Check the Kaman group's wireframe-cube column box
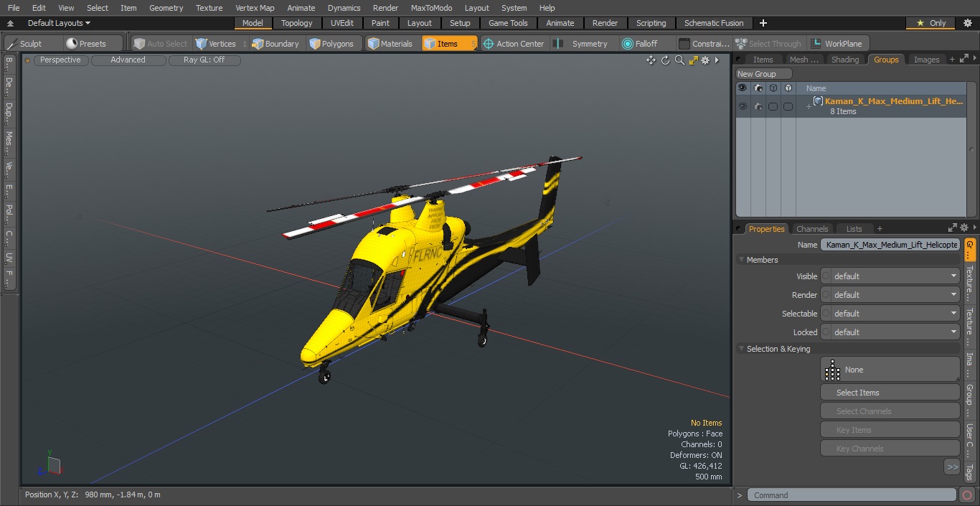The image size is (980, 506). point(773,106)
